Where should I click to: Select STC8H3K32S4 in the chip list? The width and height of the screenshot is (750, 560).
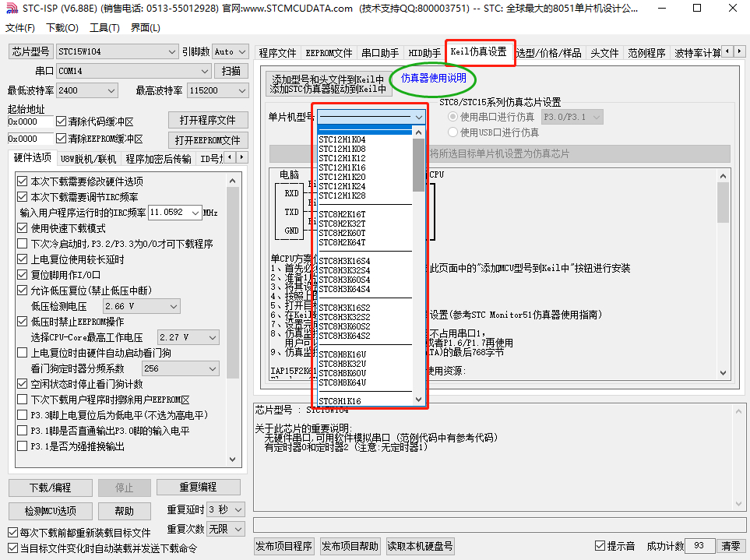tap(365, 270)
